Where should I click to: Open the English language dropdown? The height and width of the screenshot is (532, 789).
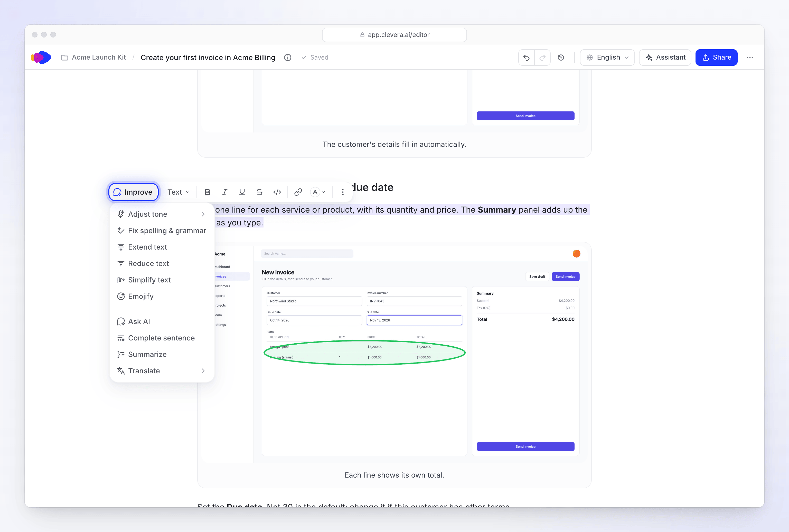coord(607,57)
